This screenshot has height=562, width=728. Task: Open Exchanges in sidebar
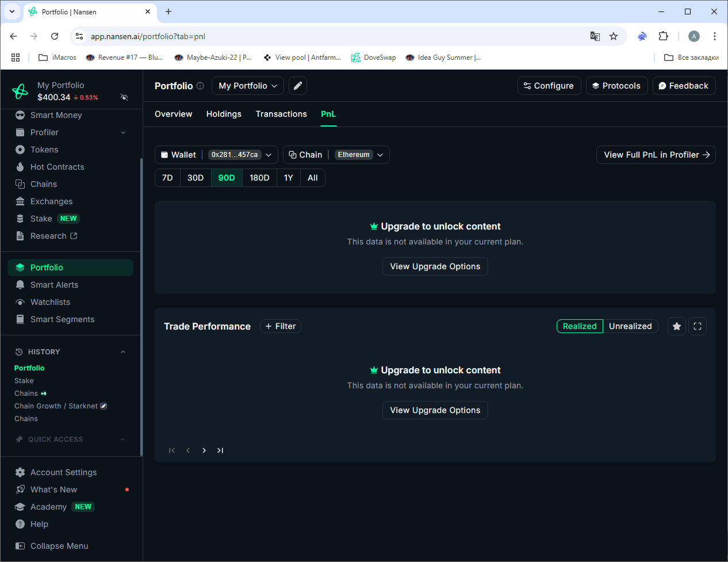point(51,201)
